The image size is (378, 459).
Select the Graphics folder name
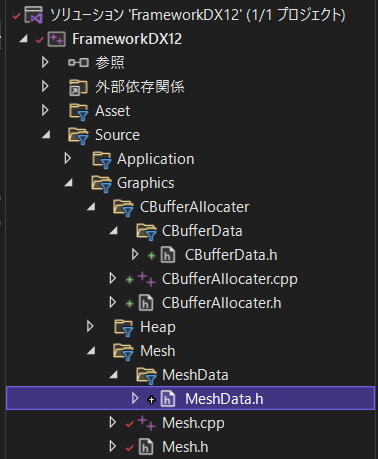146,183
